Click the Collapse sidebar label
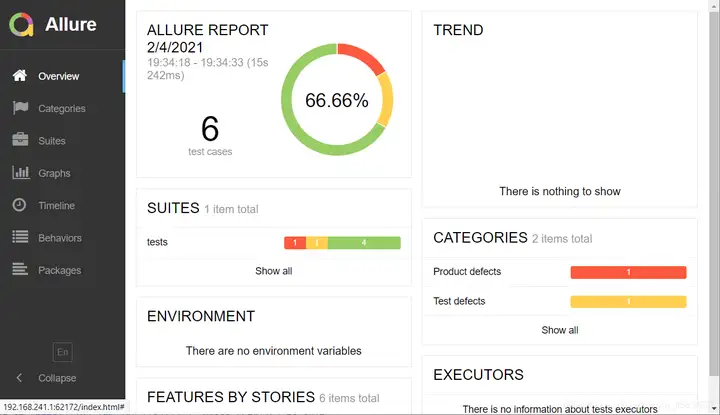This screenshot has width=720, height=415. click(57, 378)
